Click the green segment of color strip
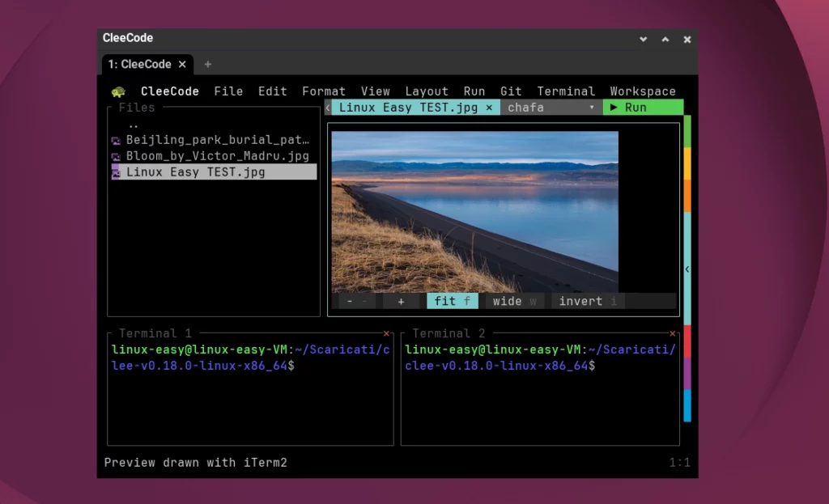Screen dimensions: 829x504 687,132
